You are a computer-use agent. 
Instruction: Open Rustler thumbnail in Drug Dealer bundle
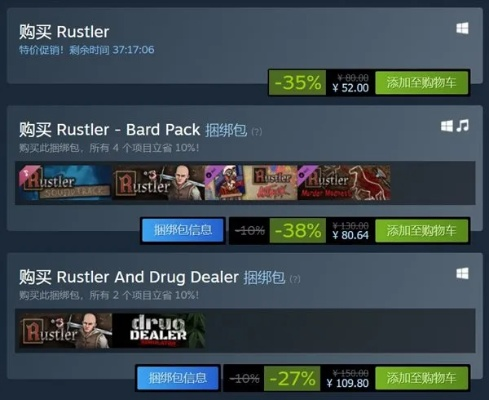tap(66, 330)
